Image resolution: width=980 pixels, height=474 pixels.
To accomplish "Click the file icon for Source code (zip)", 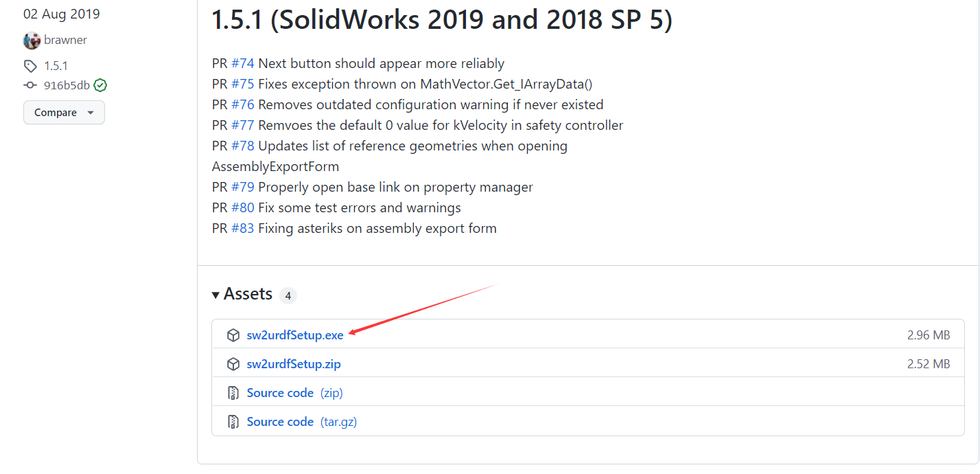I will 233,393.
